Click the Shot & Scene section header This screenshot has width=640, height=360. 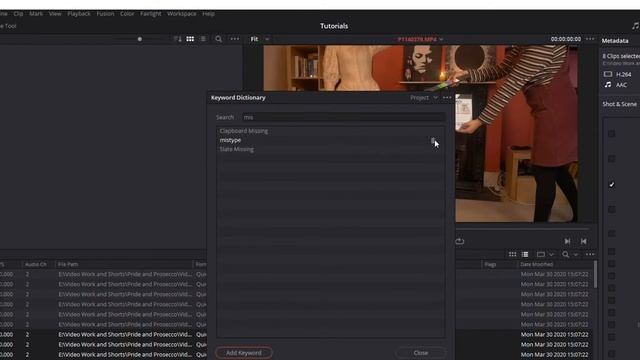(x=620, y=104)
